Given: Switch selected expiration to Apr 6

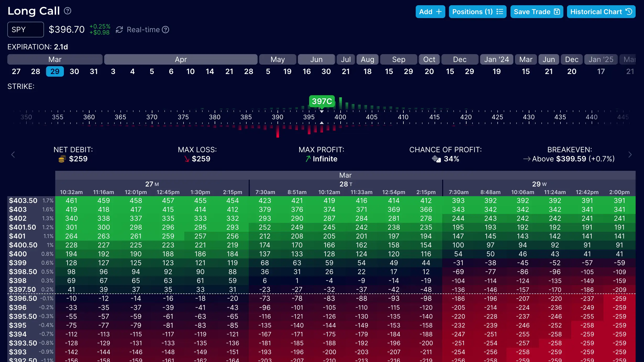Looking at the screenshot, I should (x=171, y=71).
